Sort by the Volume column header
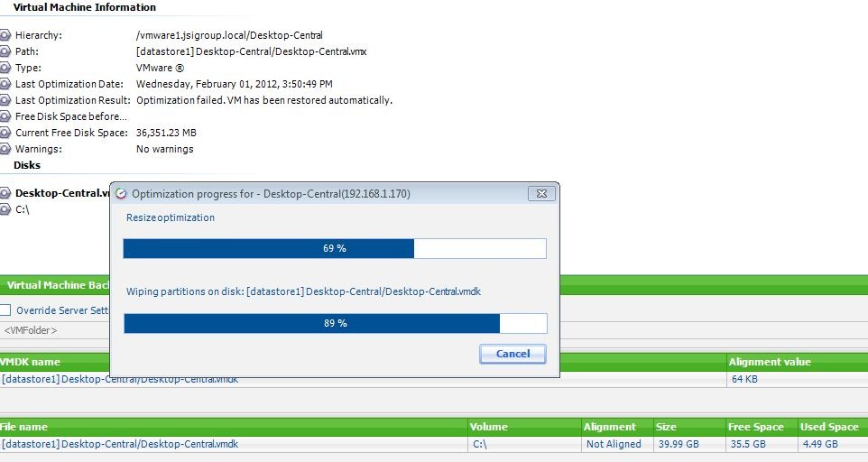868x462 pixels. point(489,427)
